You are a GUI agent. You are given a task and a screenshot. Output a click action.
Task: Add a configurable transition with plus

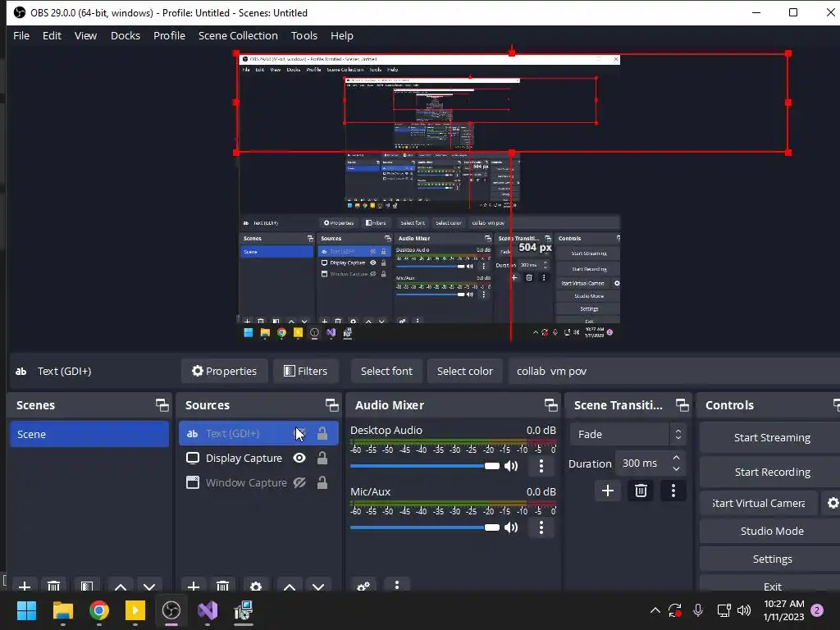(608, 491)
